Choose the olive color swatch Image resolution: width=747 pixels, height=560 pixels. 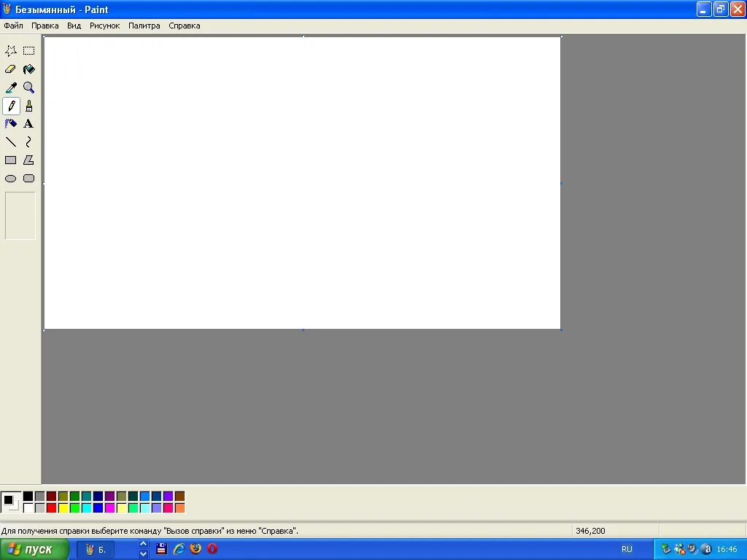point(63,497)
